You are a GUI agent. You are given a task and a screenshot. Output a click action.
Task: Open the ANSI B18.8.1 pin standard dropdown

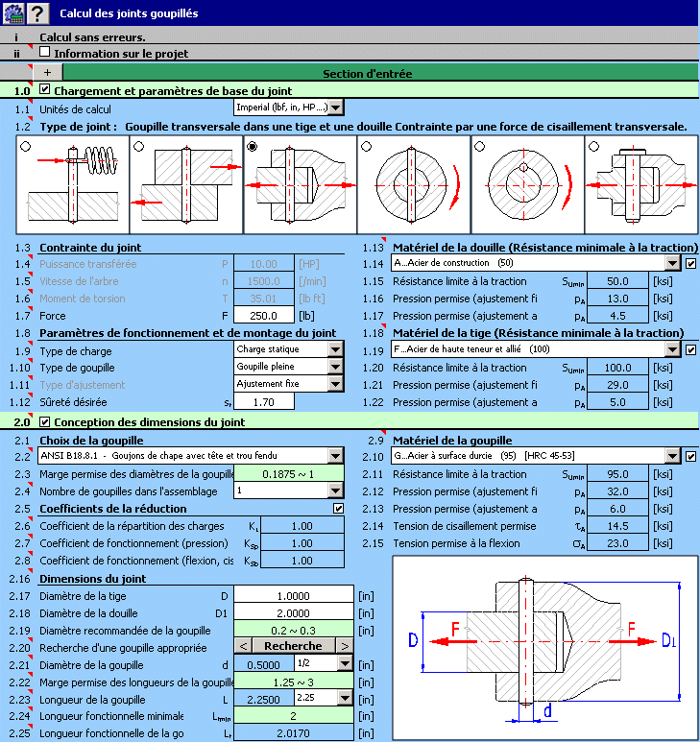click(x=335, y=456)
